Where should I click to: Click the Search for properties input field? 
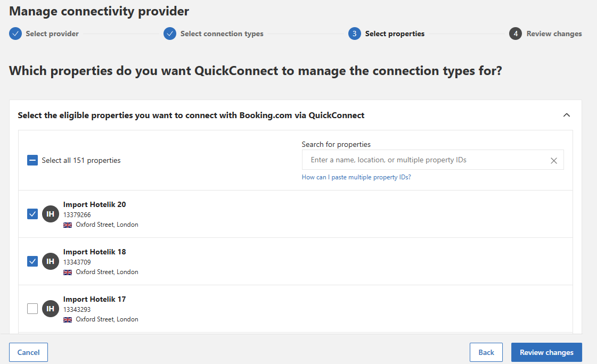pyautogui.click(x=426, y=160)
